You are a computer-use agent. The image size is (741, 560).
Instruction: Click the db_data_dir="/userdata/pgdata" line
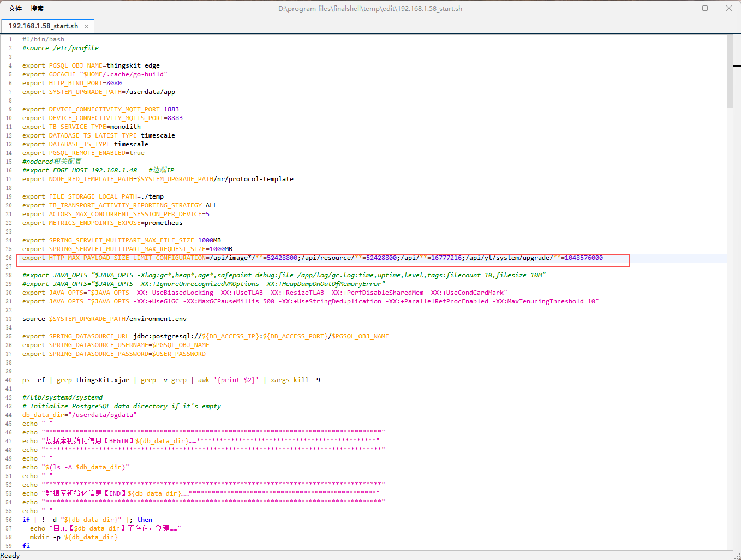(x=80, y=415)
